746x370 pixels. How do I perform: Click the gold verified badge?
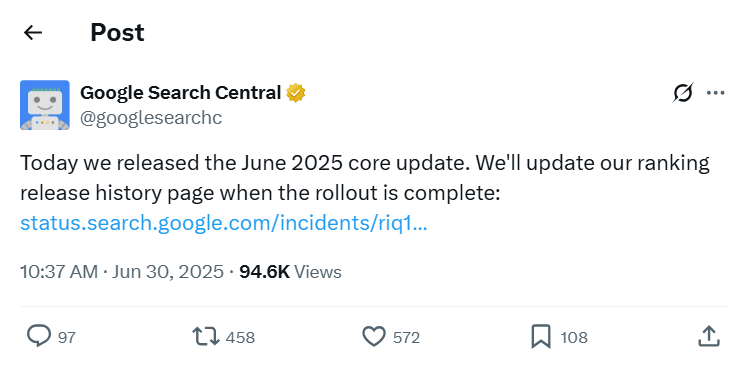point(295,93)
